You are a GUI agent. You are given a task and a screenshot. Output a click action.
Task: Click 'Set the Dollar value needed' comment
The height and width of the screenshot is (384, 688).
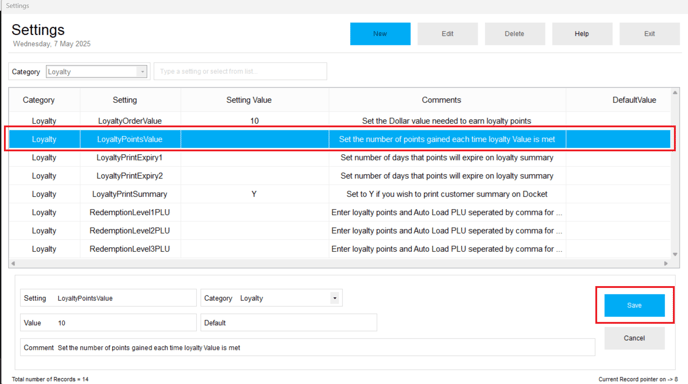click(446, 121)
